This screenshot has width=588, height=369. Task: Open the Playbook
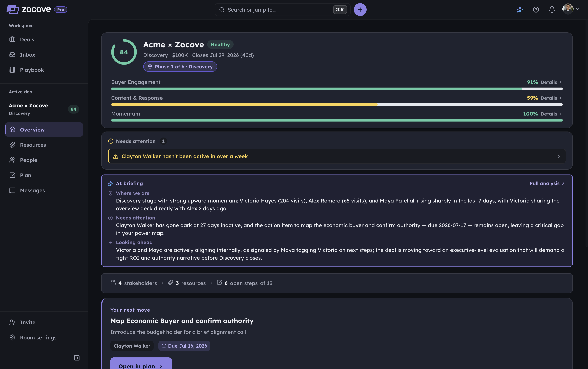point(44,70)
